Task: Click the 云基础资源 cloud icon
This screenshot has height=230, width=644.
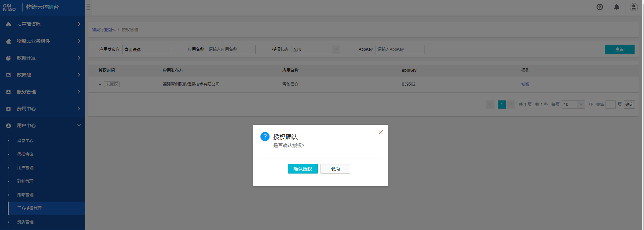Action: tap(8, 24)
